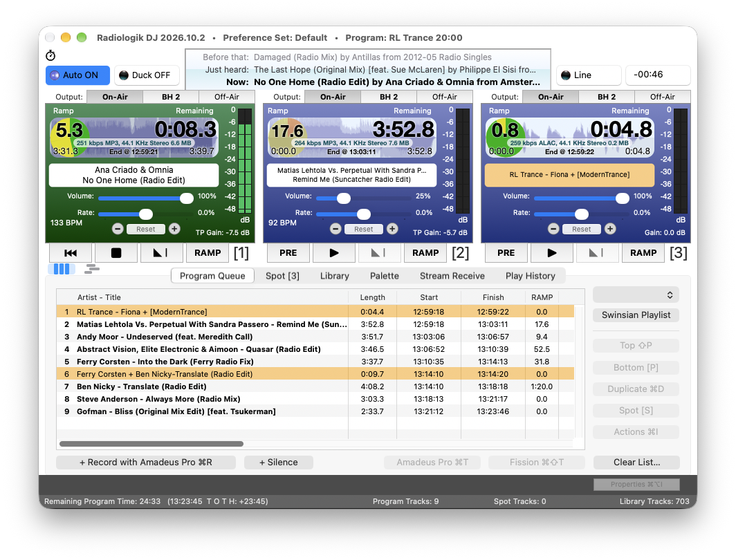This screenshot has width=736, height=560.
Task: Click the Swinsian Playlist button
Action: tap(636, 315)
